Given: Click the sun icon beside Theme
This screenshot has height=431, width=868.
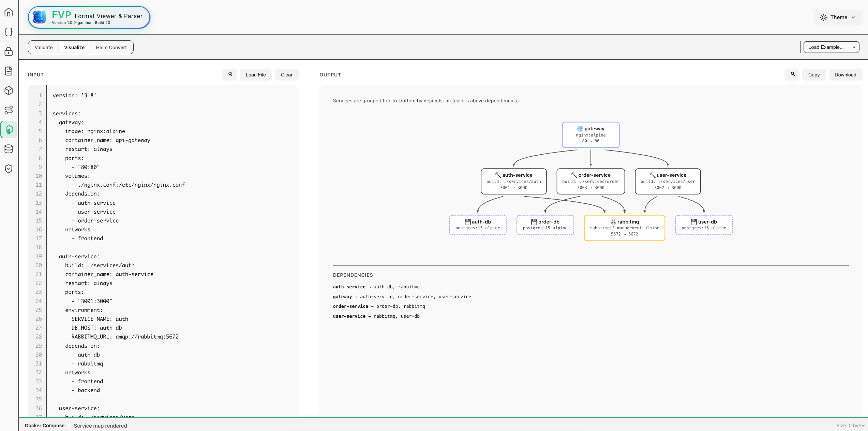Looking at the screenshot, I should 823,17.
